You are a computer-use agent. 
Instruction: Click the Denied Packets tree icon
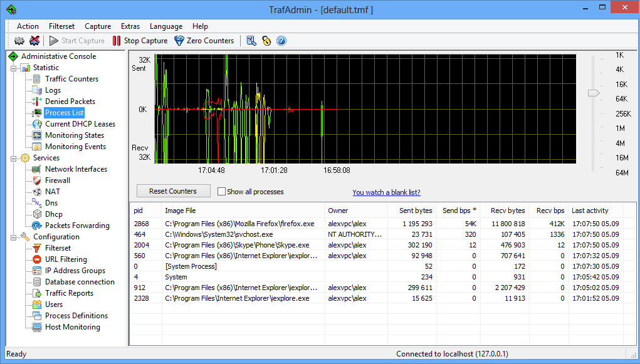[37, 101]
